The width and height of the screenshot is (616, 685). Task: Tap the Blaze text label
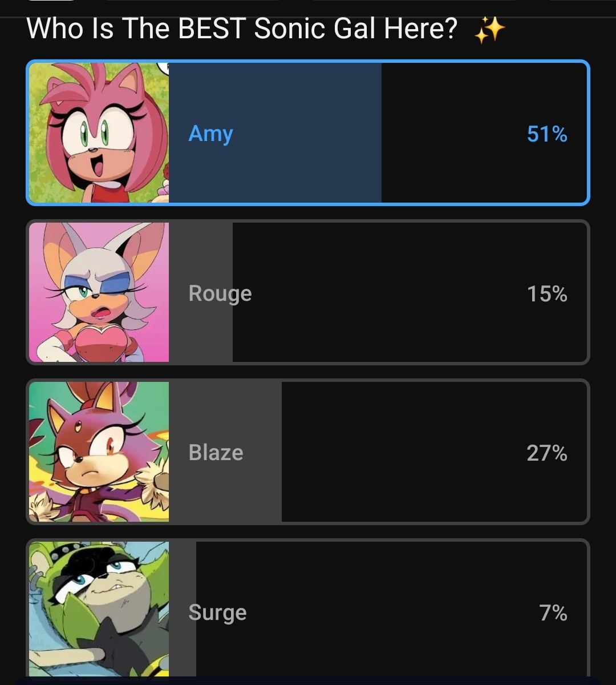coord(216,453)
